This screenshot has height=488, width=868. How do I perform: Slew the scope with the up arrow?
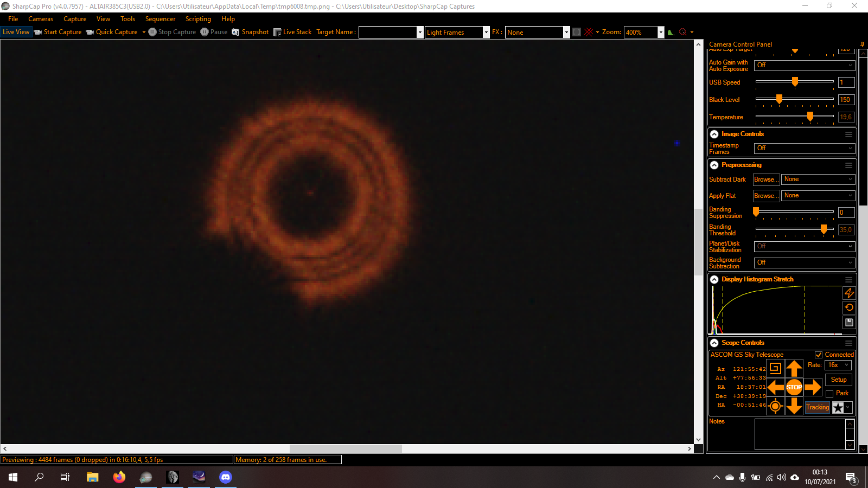pyautogui.click(x=794, y=369)
